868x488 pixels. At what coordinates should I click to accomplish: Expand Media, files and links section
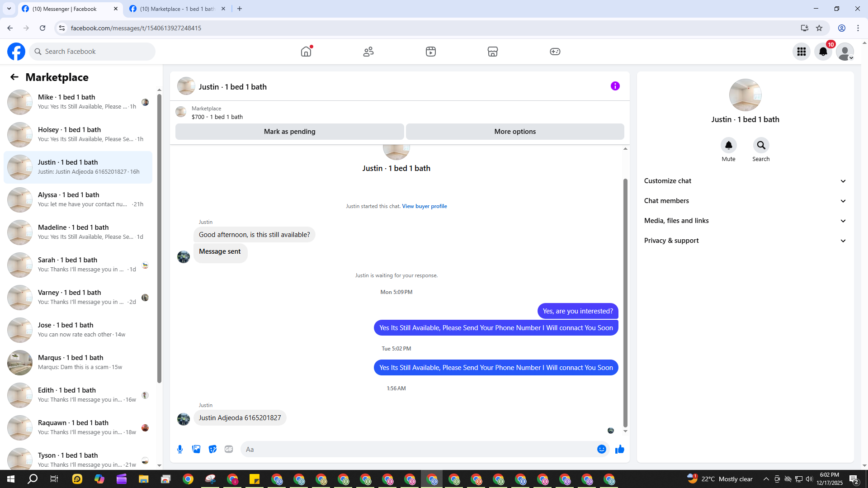pos(745,221)
